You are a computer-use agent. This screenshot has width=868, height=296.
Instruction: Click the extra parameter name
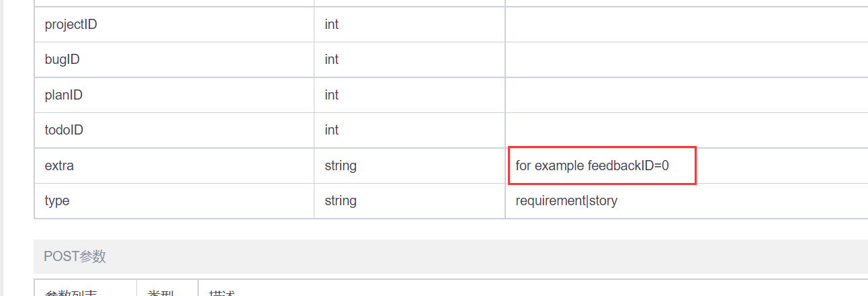(59, 165)
